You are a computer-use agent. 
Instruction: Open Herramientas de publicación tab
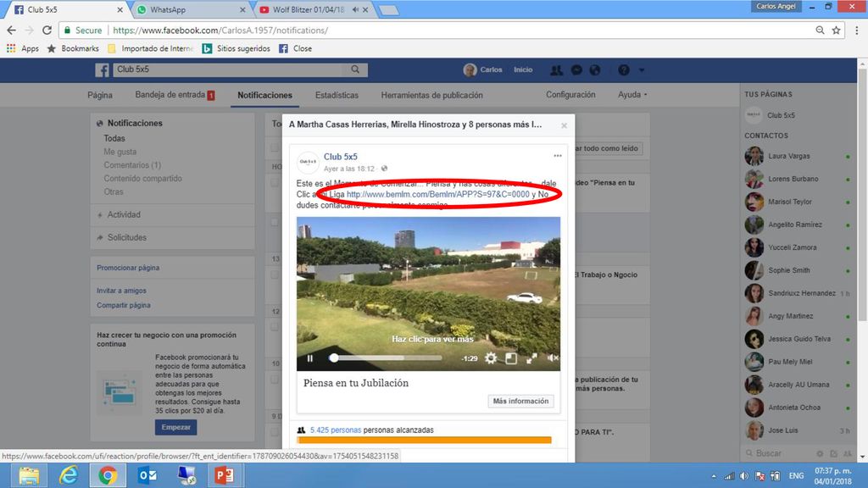point(431,95)
